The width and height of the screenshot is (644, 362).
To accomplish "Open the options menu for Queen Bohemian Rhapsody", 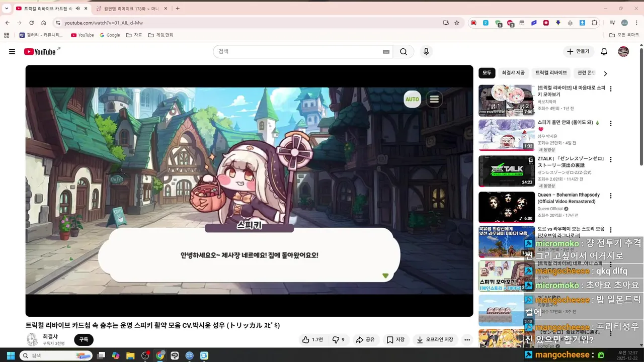I will 611,196.
